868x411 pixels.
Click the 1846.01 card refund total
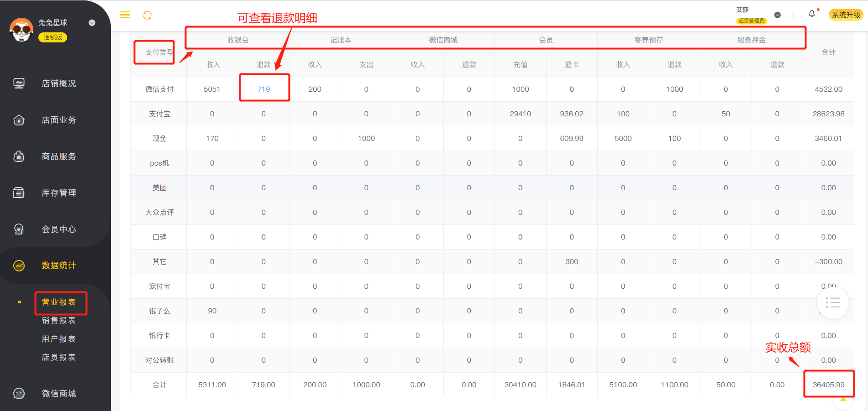click(x=572, y=385)
